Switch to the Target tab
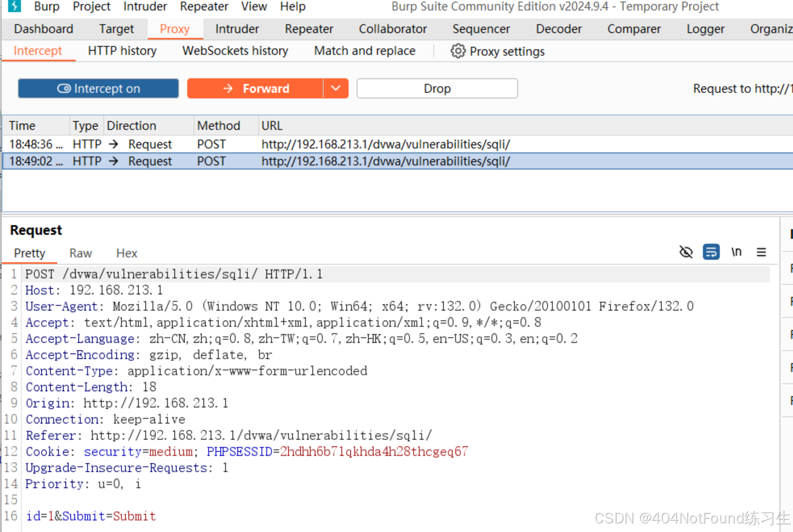The width and height of the screenshot is (793, 532). click(116, 29)
